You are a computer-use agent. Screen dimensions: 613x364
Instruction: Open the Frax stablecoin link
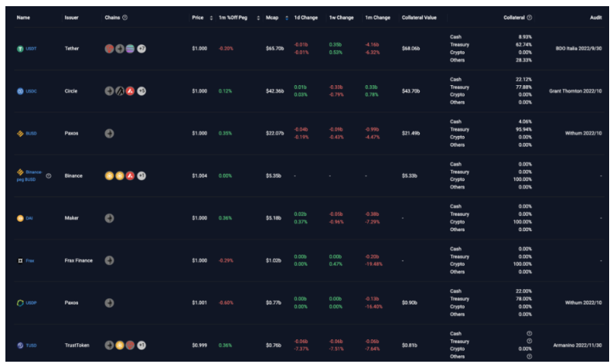(30, 260)
